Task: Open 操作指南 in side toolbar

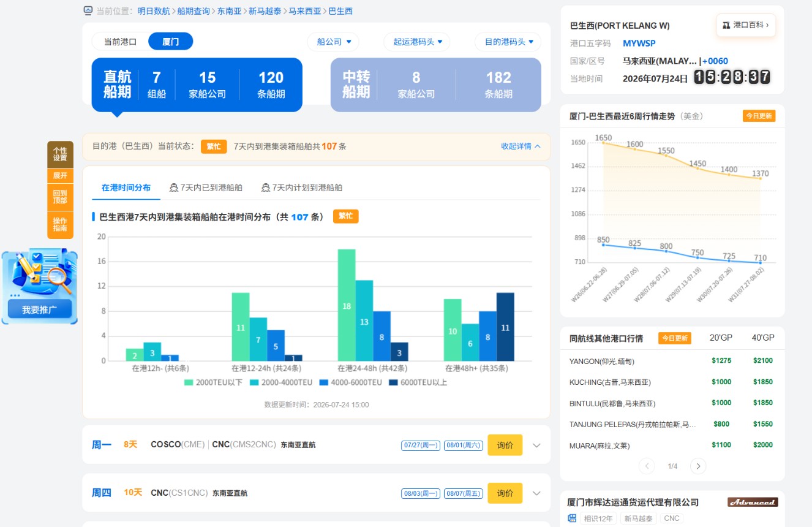Action: (60, 225)
